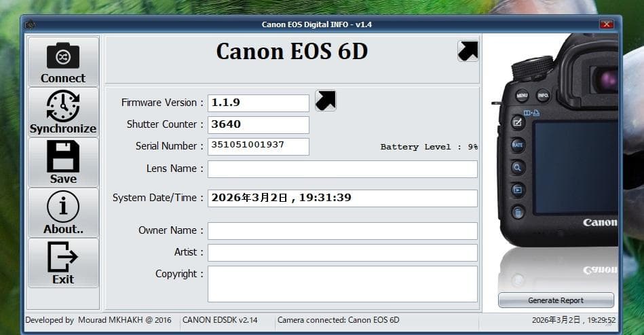Click the Save floppy disk button
This screenshot has height=335, width=644.
coord(63,162)
